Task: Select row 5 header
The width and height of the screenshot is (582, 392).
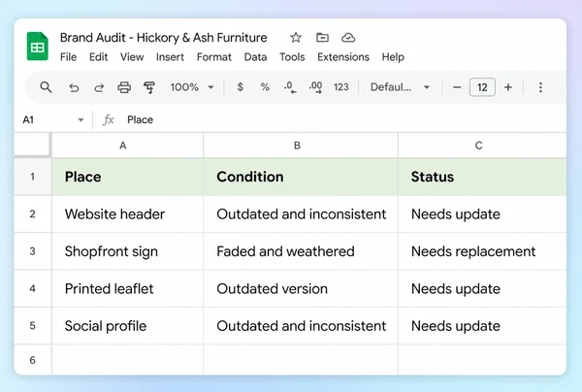Action: [x=33, y=326]
